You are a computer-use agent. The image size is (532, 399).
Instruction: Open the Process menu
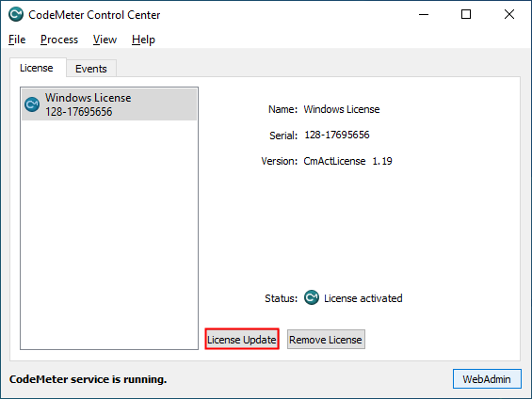[59, 40]
